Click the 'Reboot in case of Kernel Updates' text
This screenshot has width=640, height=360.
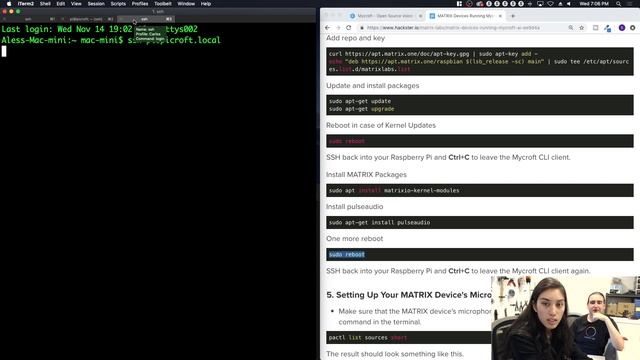[381, 125]
